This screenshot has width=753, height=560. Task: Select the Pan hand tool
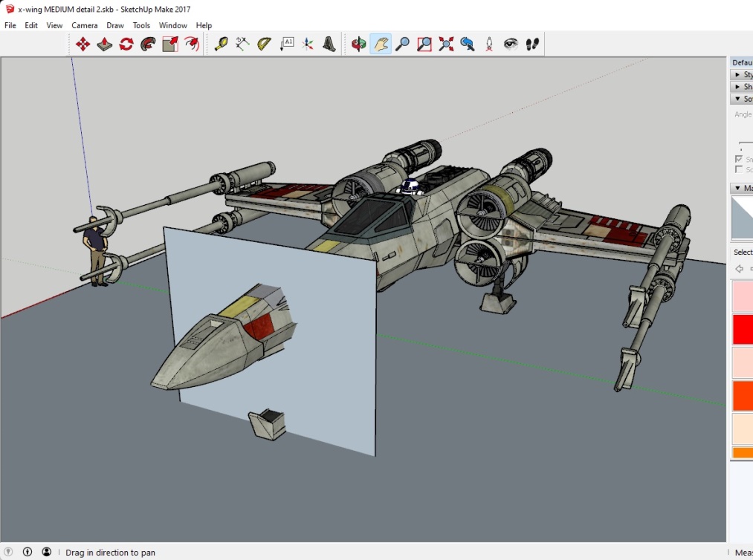[381, 44]
